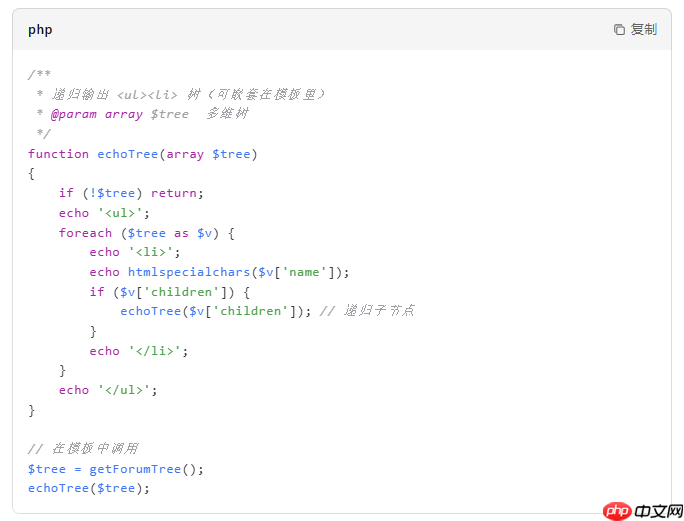Click the line 'if (!$tree) return;'

pos(131,193)
